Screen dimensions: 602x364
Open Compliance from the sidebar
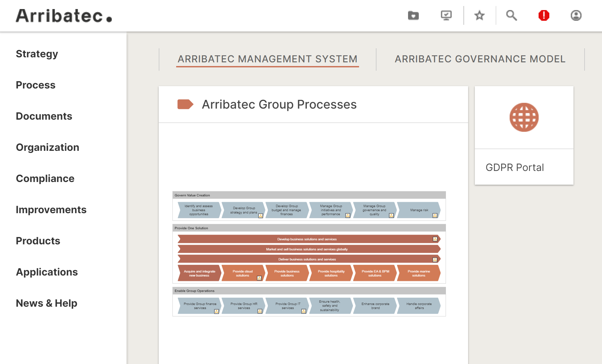point(45,178)
